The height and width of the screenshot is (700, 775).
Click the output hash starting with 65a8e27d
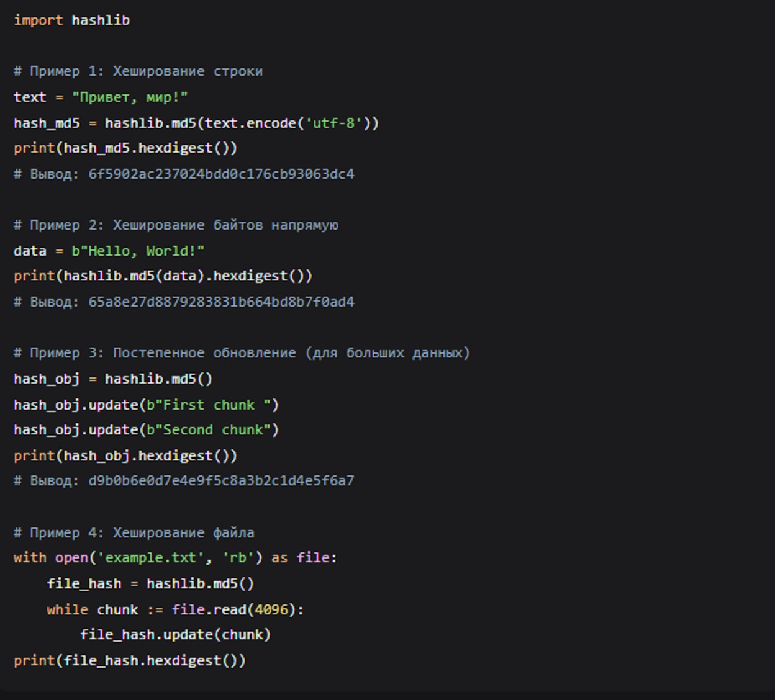point(221,302)
